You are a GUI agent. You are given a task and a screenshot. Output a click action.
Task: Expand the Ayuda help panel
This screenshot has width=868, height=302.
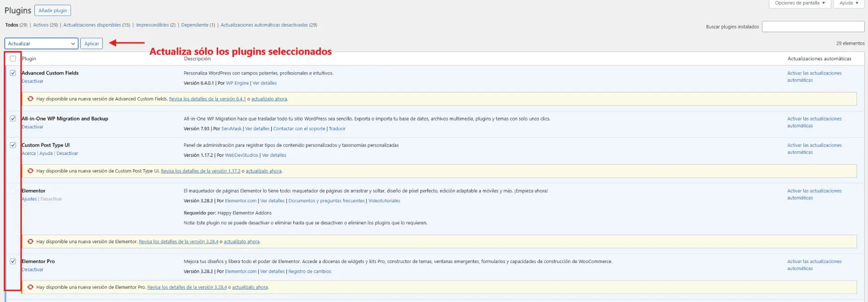point(849,3)
